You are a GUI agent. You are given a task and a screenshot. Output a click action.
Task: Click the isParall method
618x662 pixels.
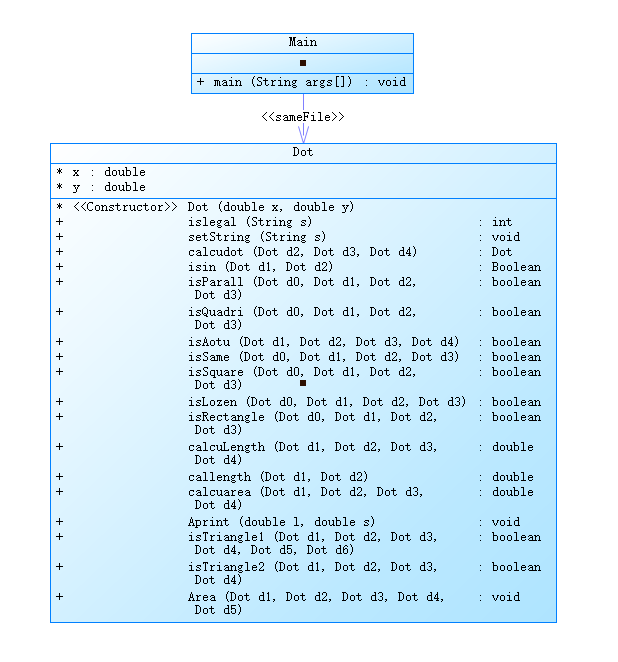pos(298,288)
